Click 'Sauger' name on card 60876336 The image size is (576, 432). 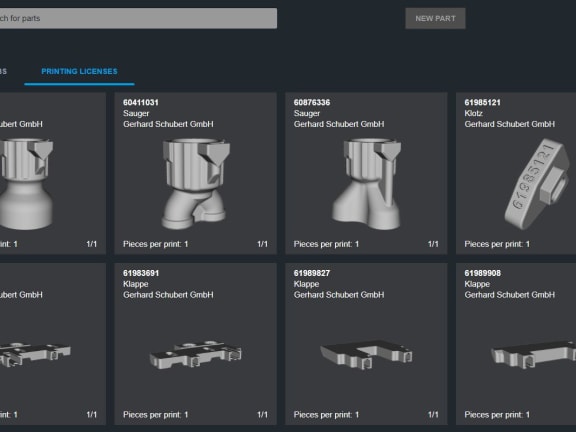click(307, 113)
